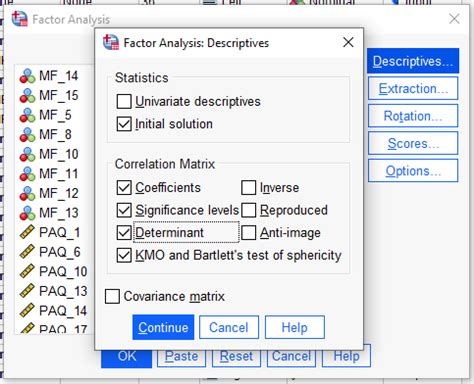
Task: Click the Continue button
Action: pos(163,327)
